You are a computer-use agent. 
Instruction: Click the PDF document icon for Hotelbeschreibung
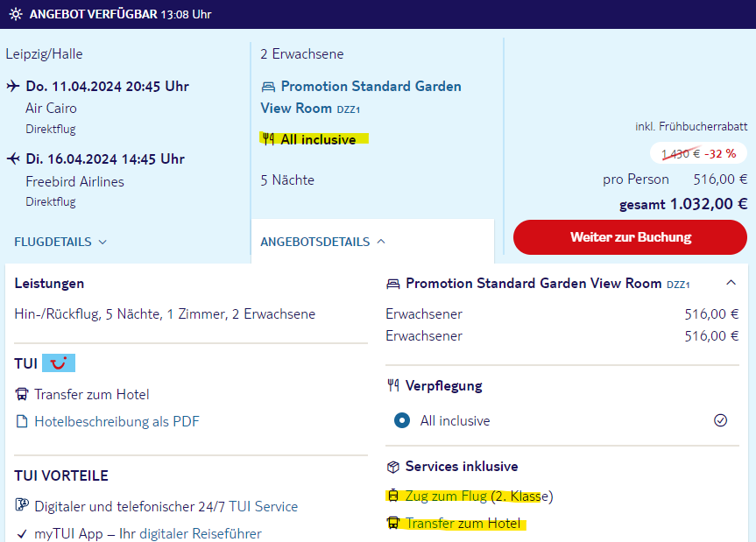[x=22, y=421]
